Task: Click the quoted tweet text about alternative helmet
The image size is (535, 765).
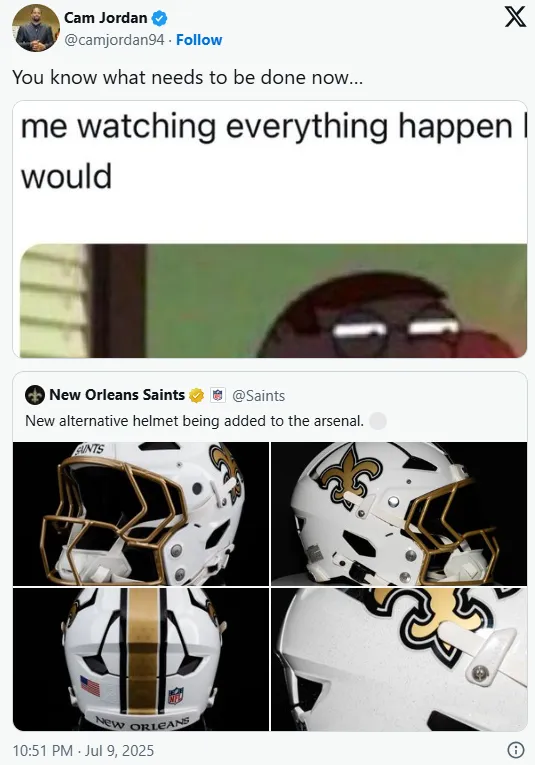Action: click(x=195, y=421)
